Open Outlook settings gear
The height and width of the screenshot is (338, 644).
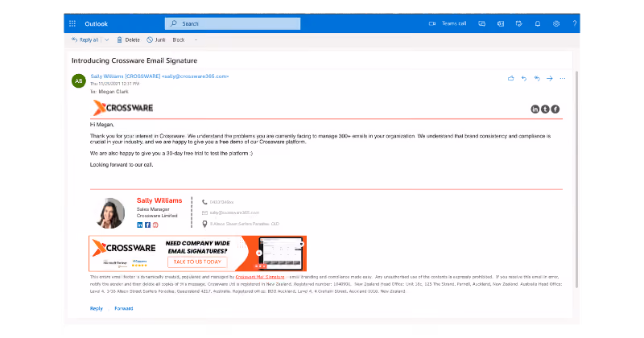pyautogui.click(x=556, y=24)
